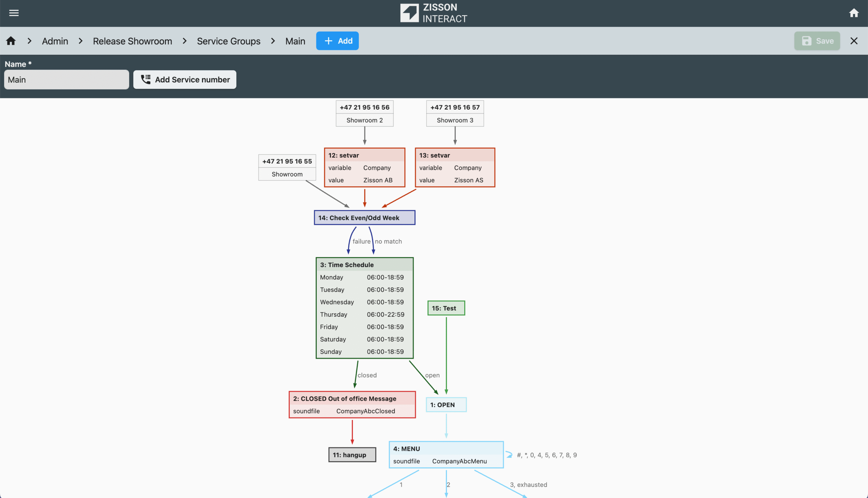Click the 15: Test node
The image size is (868, 498).
[x=446, y=308]
